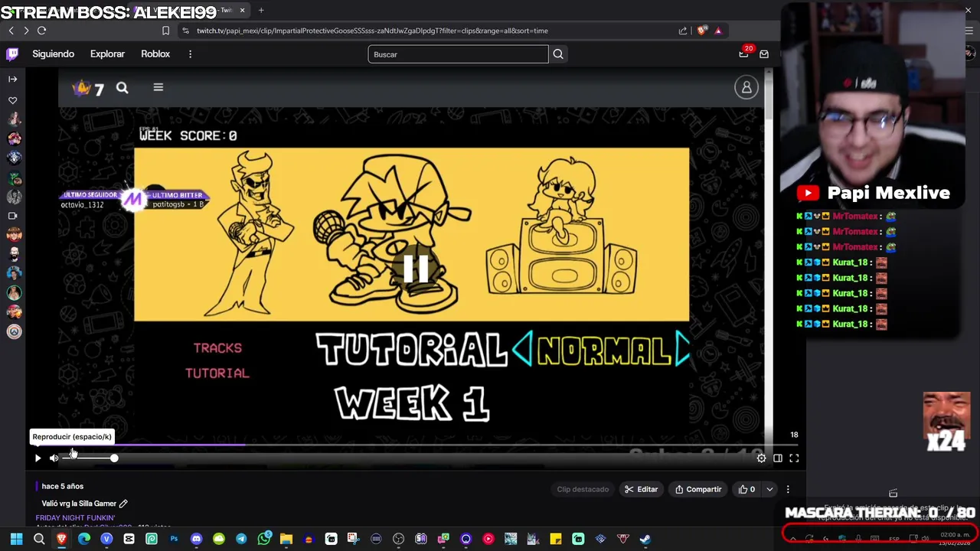
Task: Open the Explorar tab
Action: pyautogui.click(x=107, y=54)
